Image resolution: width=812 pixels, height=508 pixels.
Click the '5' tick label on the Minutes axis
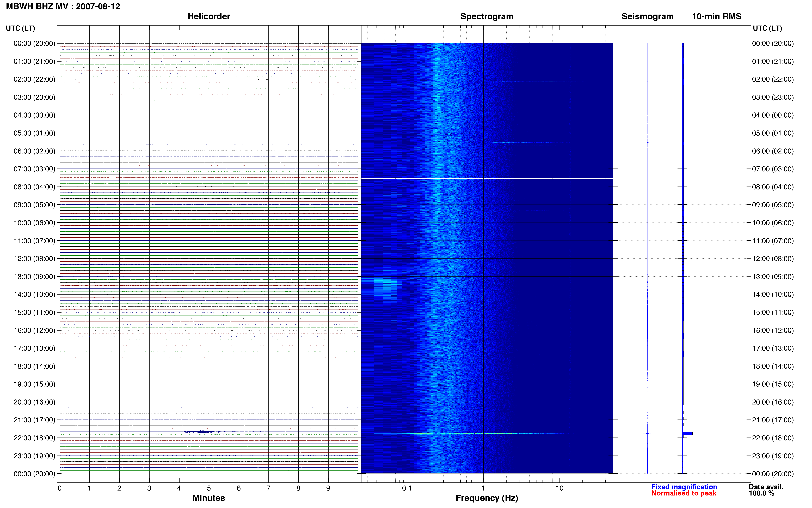(x=209, y=488)
